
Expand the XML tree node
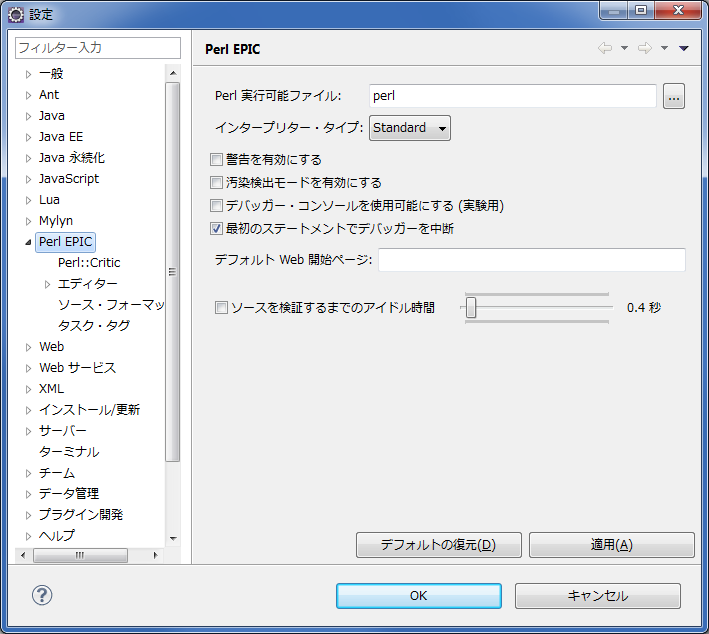28,389
